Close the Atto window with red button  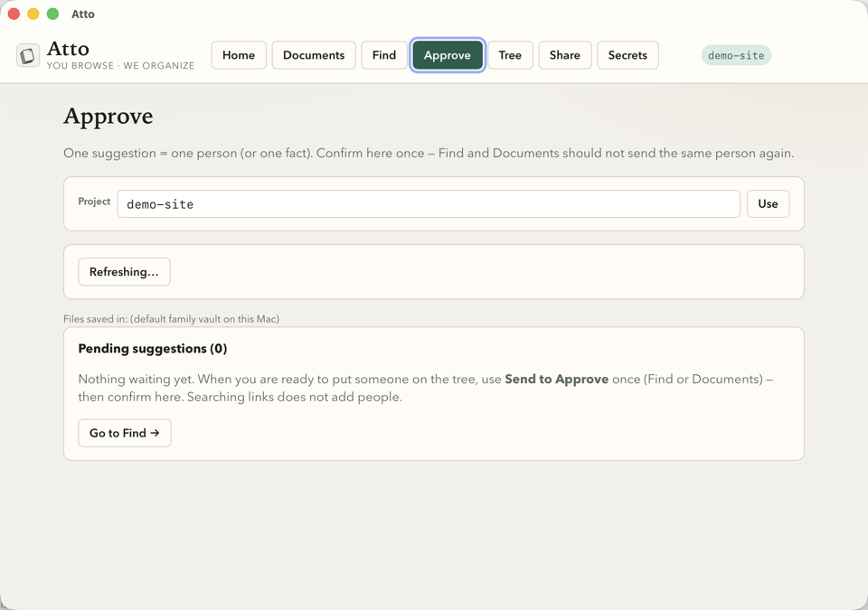tap(14, 14)
